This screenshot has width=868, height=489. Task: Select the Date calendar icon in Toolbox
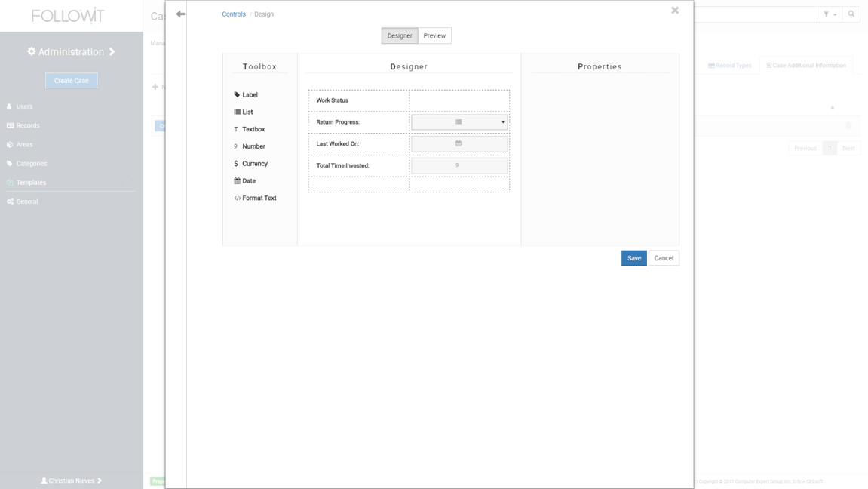click(x=237, y=180)
